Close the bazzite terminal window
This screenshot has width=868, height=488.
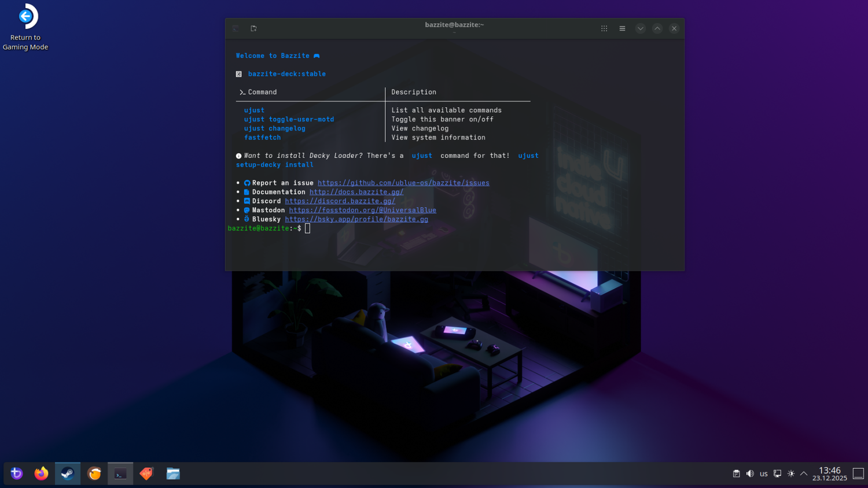(x=674, y=28)
